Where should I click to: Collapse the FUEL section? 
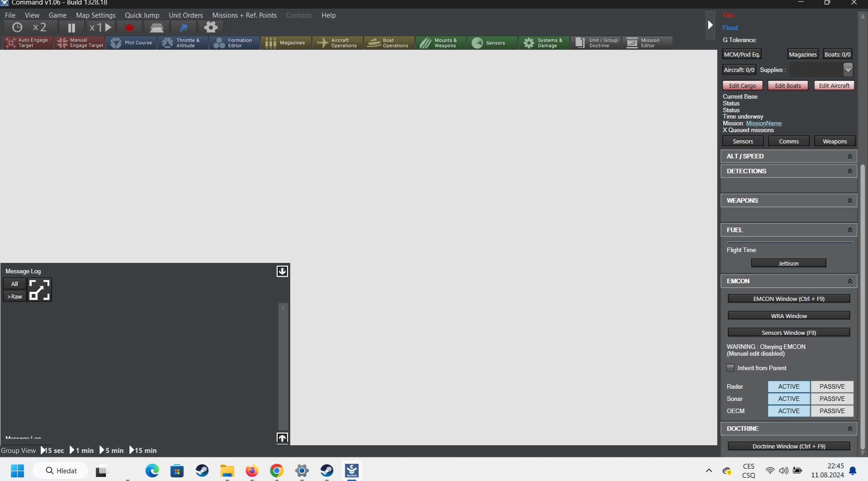coord(850,230)
